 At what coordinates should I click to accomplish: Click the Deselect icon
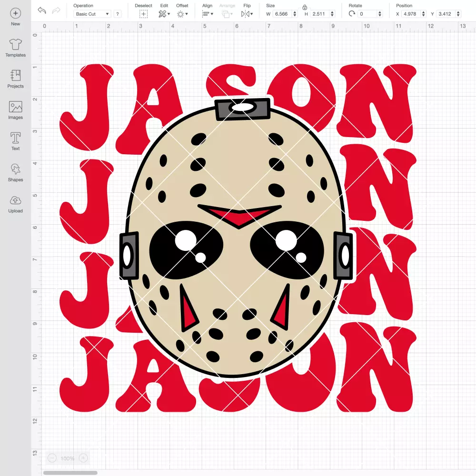pos(144,14)
